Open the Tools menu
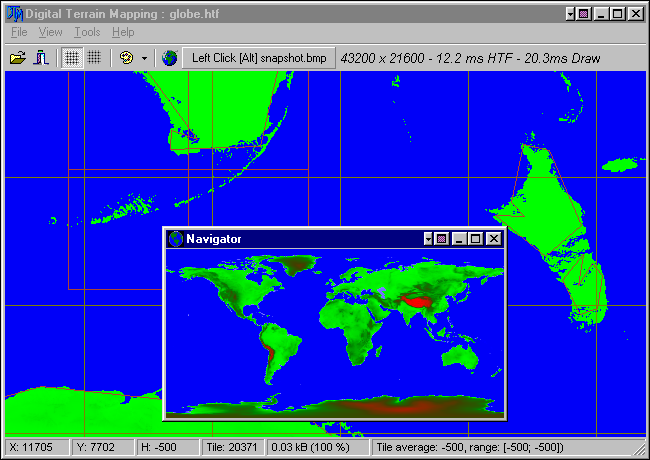The width and height of the screenshot is (650, 460). (x=87, y=32)
